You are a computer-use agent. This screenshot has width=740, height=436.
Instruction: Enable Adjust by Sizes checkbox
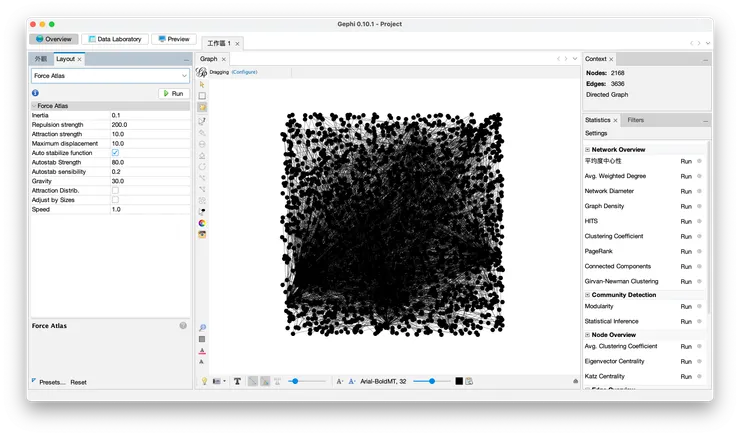pyautogui.click(x=115, y=200)
